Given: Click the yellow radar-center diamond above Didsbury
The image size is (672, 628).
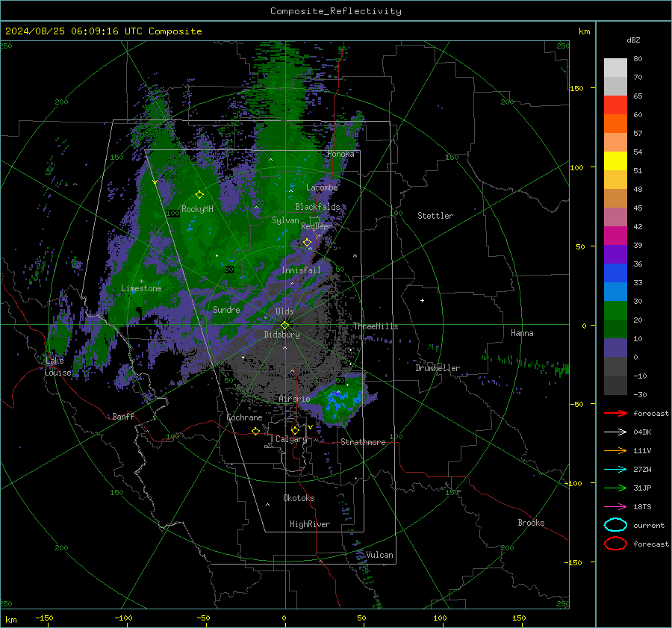Looking at the screenshot, I should tap(284, 326).
